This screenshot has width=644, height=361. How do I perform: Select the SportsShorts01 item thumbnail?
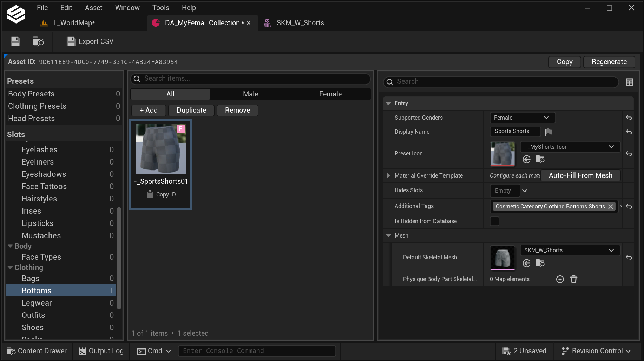[161, 149]
